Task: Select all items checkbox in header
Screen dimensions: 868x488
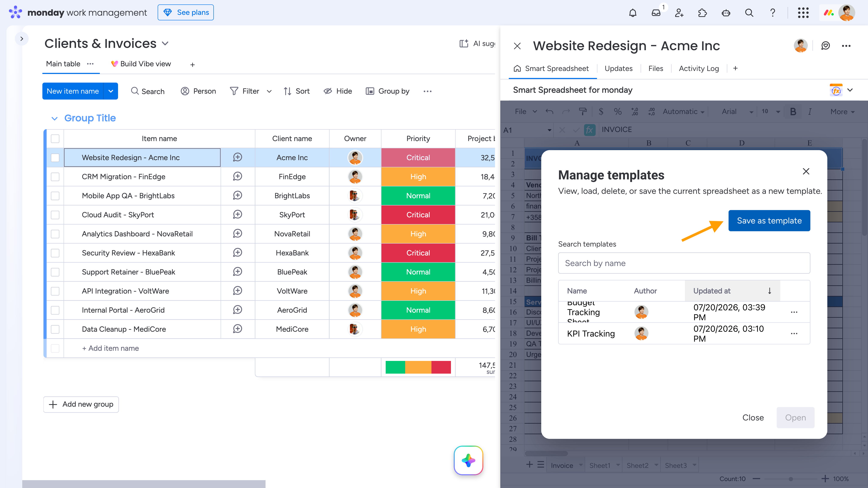Action: click(55, 139)
